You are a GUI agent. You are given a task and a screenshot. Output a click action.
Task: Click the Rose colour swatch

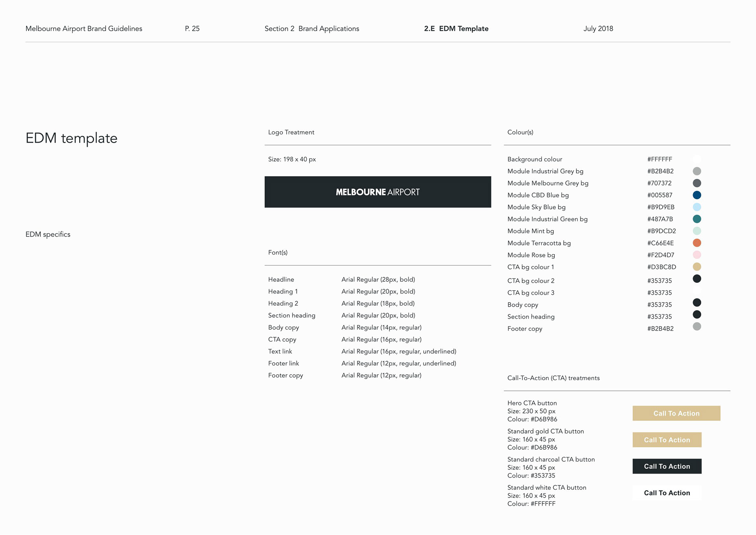point(697,255)
